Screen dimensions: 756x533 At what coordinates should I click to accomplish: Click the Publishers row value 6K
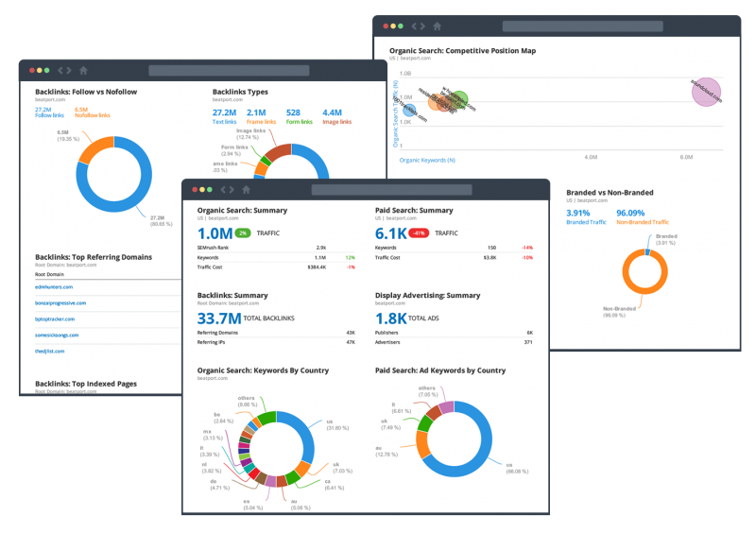[x=530, y=333]
